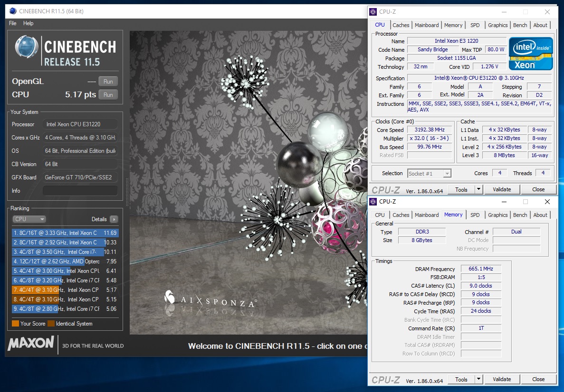Click the Cinebench sphere logo
Viewport: 564px width, 392px height.
tap(27, 47)
